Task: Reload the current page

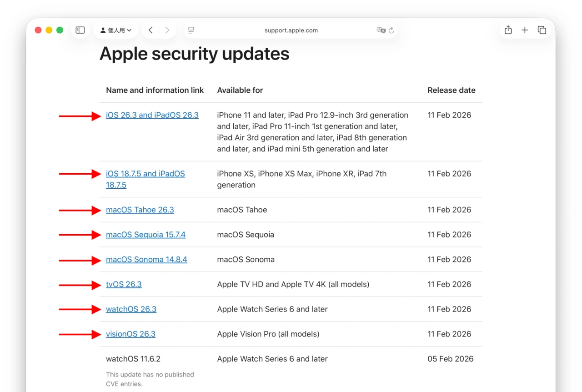Action: (x=391, y=30)
